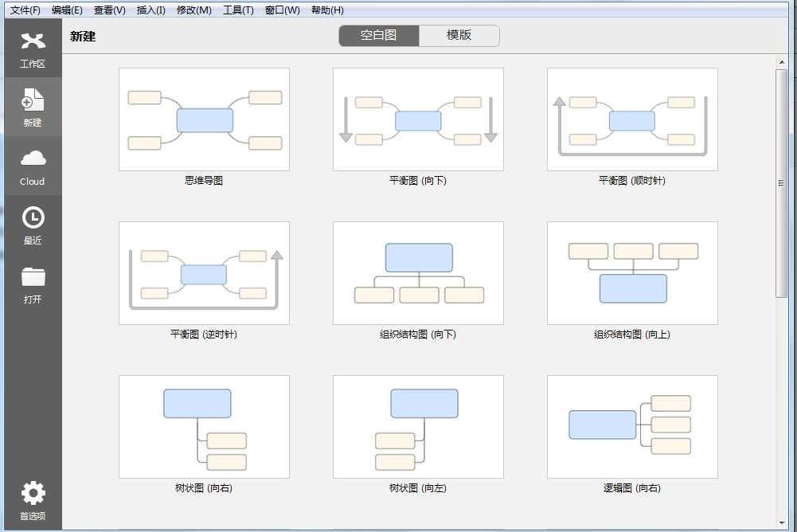797x532 pixels.
Task: Click the vertical scrollbar thumb
Action: click(x=782, y=184)
